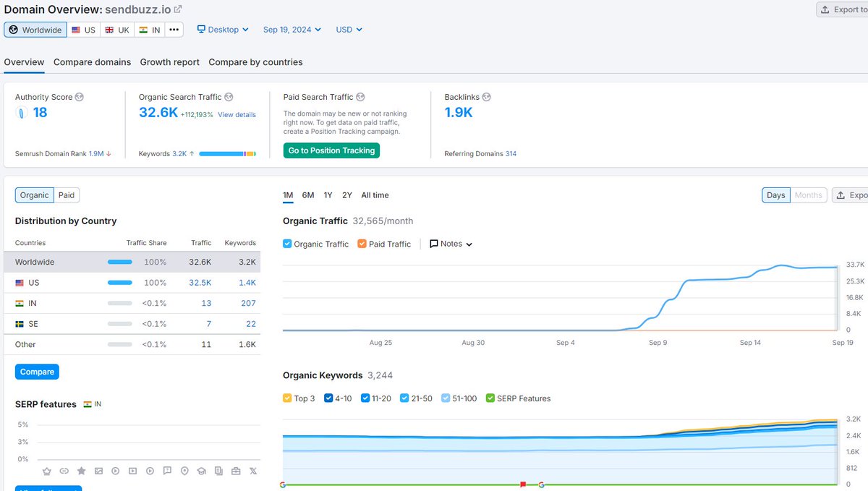Toggle the 4-10 keywords checkbox
The image size is (868, 491).
click(x=328, y=398)
